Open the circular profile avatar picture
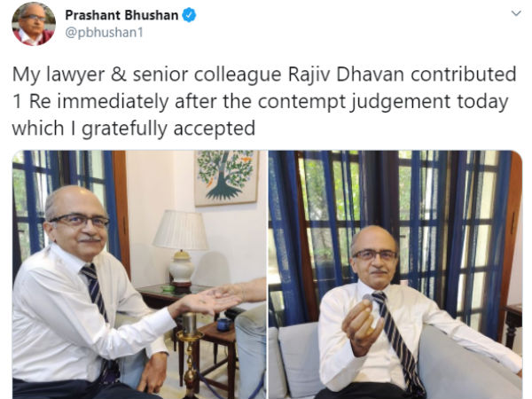Viewport: 532px width, 399px height. (34, 24)
